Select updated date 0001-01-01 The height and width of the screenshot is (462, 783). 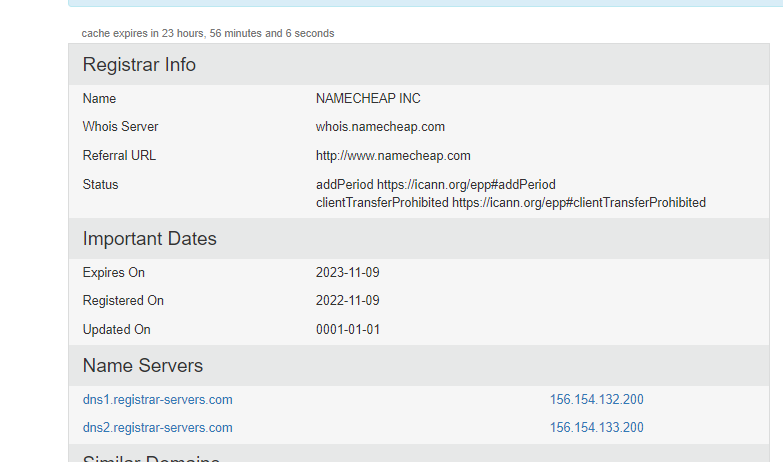[348, 330]
